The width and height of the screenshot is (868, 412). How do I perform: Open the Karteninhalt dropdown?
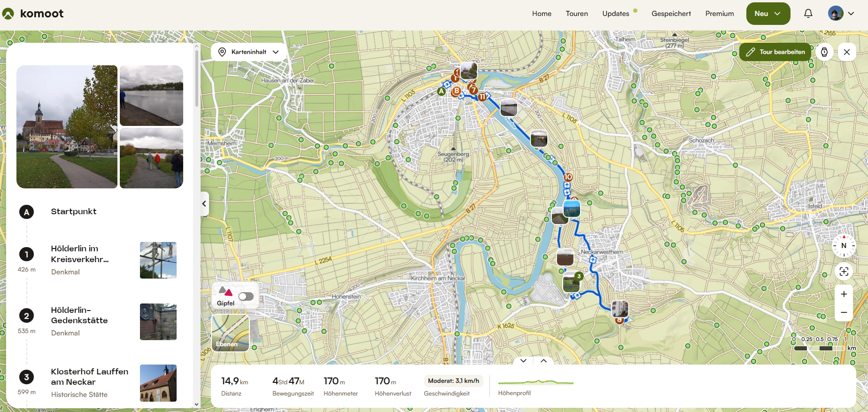[x=248, y=52]
